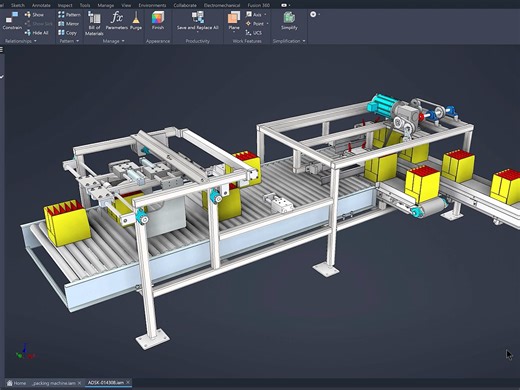Open the Manage ribbon tab
Image resolution: width=520 pixels, height=390 pixels.
106,5
